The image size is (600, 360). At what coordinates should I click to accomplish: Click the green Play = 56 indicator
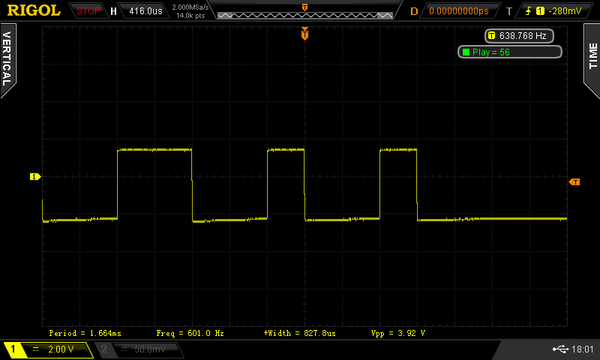click(x=510, y=52)
